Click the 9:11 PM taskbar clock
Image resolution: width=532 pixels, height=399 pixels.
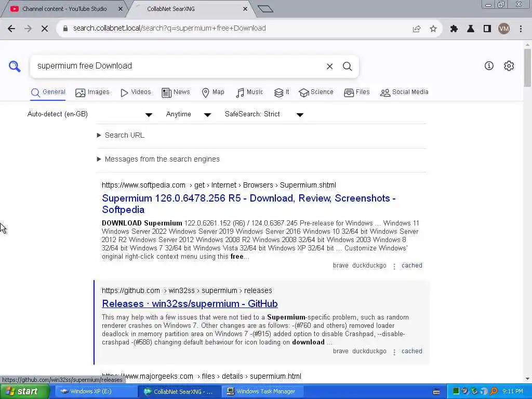pos(513,392)
